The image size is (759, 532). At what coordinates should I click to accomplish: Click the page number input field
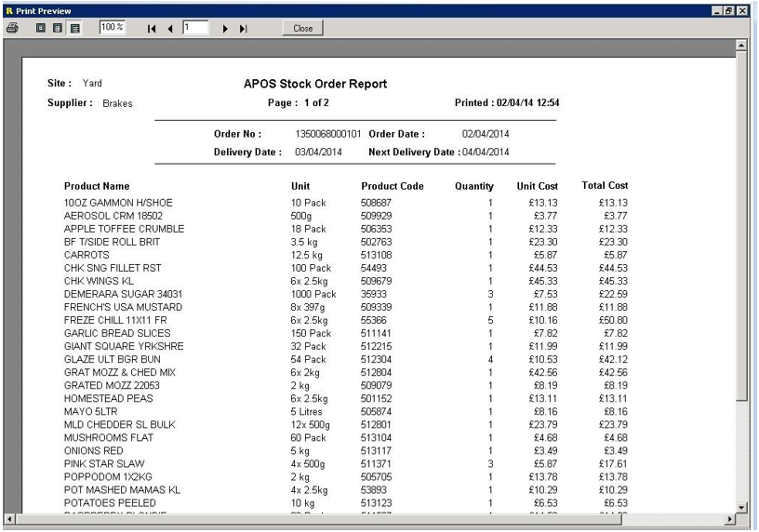(196, 29)
